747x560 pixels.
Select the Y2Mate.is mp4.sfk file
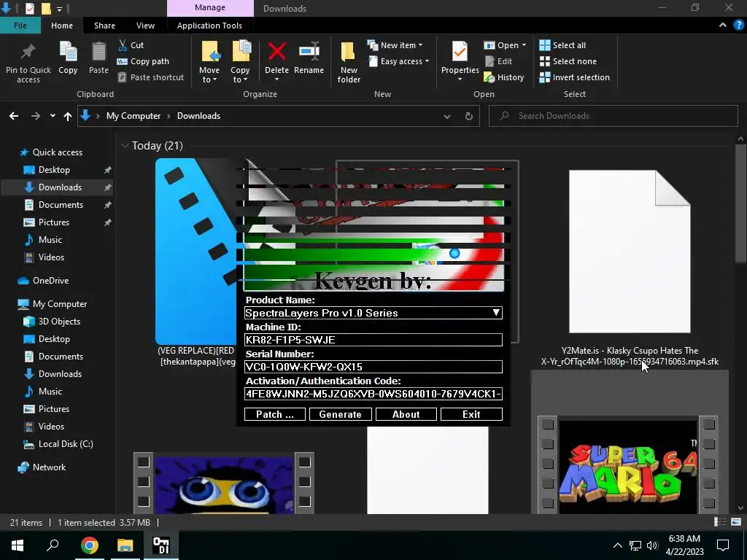coord(630,267)
